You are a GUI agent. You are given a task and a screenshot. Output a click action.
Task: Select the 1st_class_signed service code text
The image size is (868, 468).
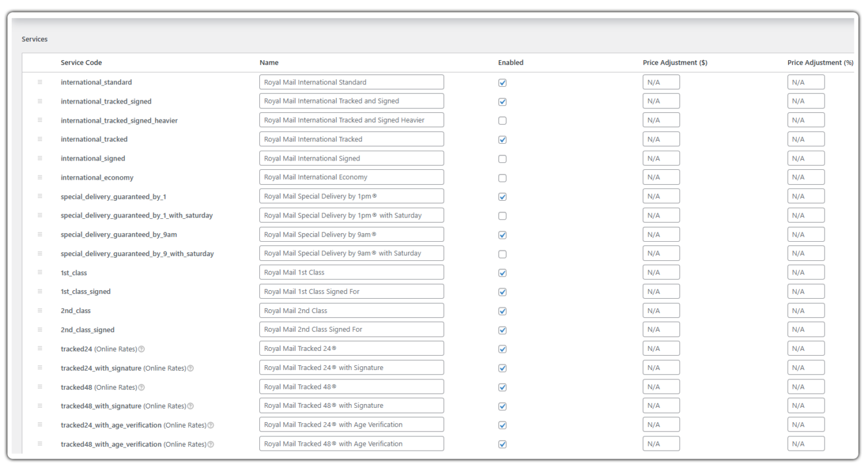pyautogui.click(x=86, y=292)
